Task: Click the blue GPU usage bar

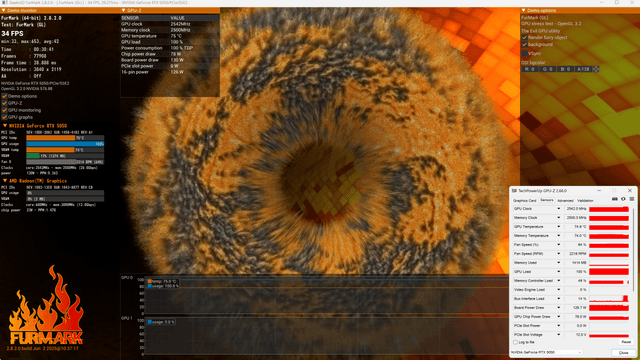Action: click(65, 144)
